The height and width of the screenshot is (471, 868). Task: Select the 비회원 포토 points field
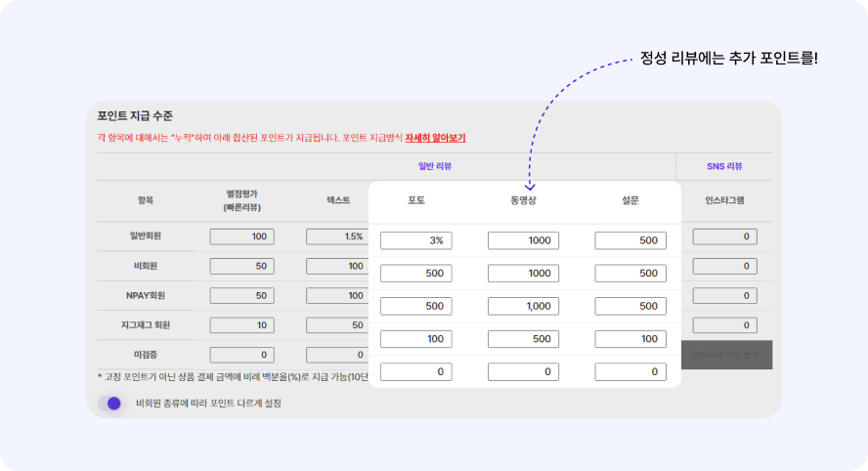415,274
